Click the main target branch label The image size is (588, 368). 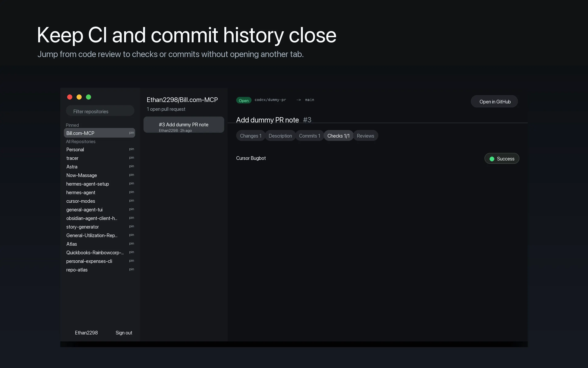310,100
